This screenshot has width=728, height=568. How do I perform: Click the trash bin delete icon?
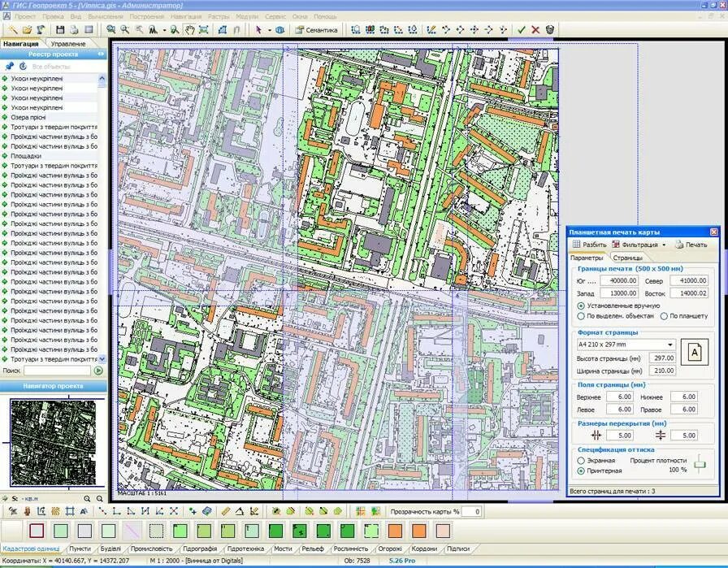(550, 30)
